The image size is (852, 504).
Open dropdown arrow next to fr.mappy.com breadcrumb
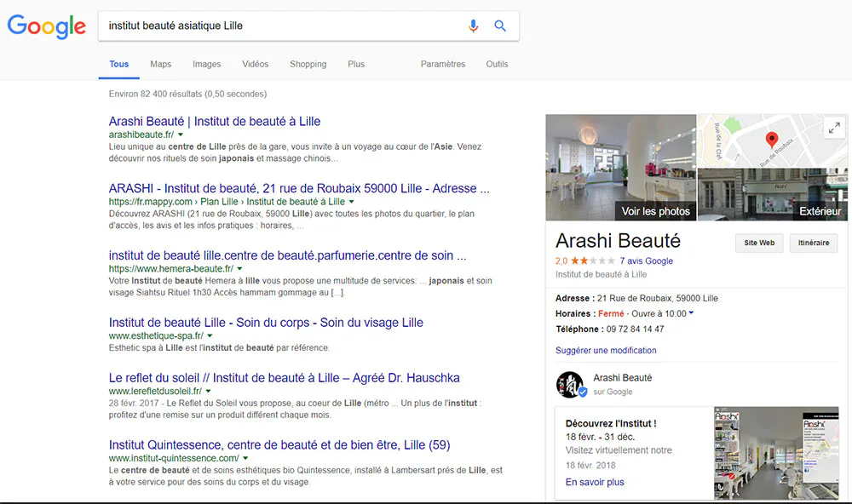[352, 202]
